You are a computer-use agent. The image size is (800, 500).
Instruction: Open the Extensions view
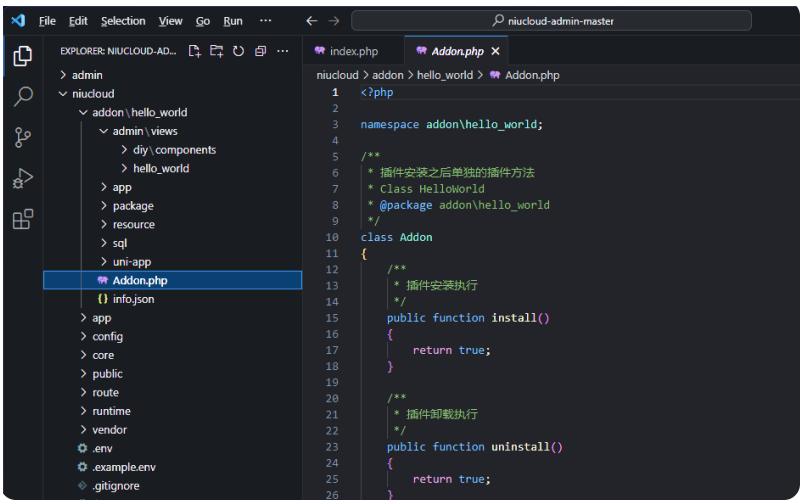pos(23,219)
